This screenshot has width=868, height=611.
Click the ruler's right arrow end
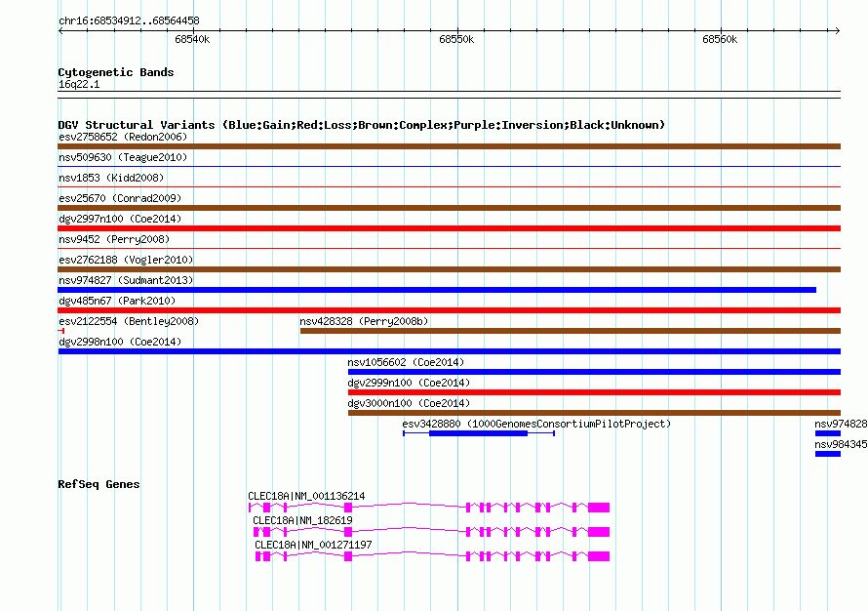[838, 30]
